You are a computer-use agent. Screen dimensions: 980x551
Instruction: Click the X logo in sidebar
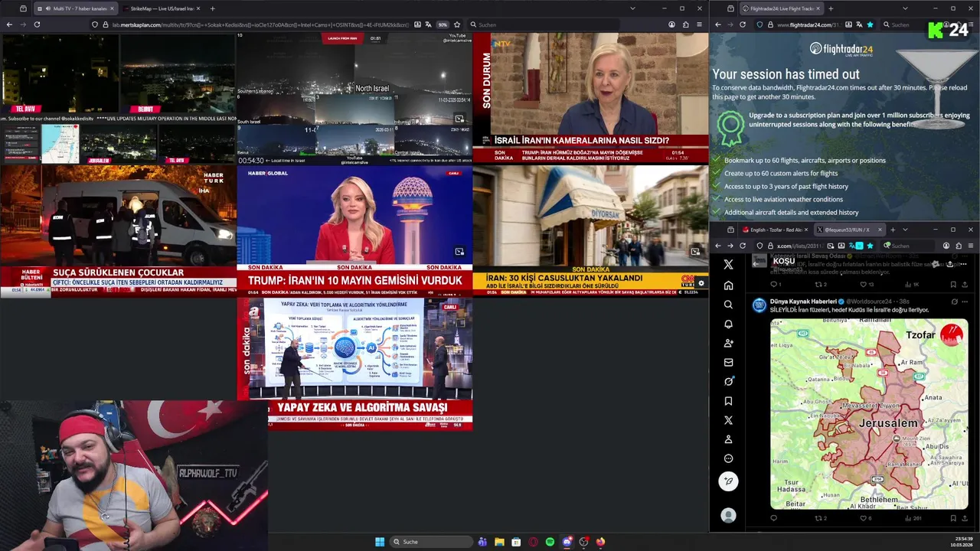point(728,264)
